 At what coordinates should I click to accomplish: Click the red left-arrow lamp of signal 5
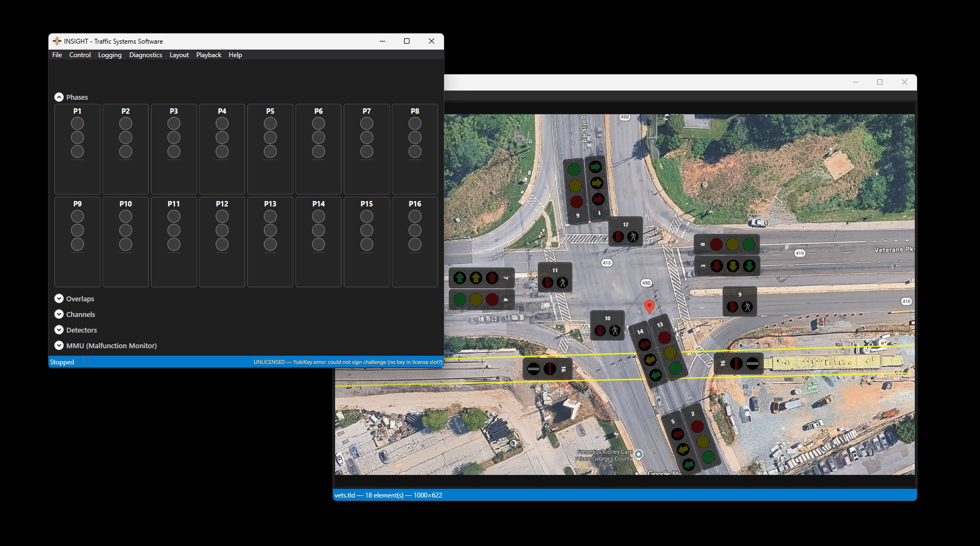678,433
